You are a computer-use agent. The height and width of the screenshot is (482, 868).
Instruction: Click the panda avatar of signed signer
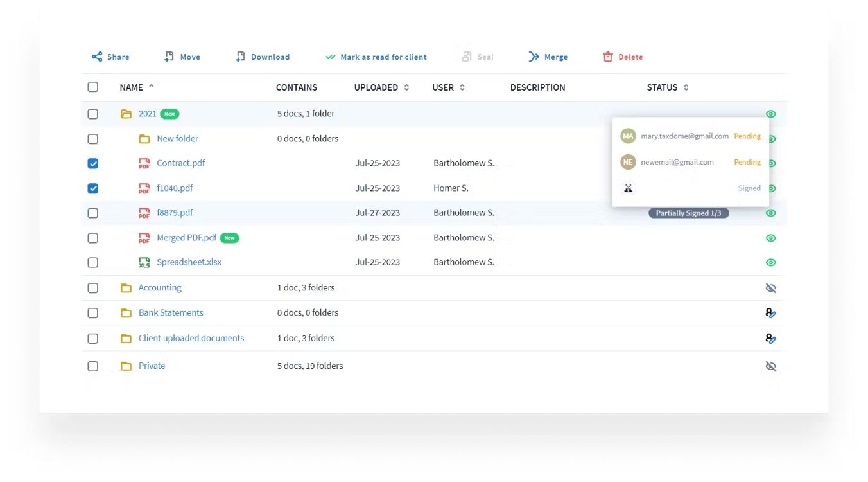click(x=628, y=188)
